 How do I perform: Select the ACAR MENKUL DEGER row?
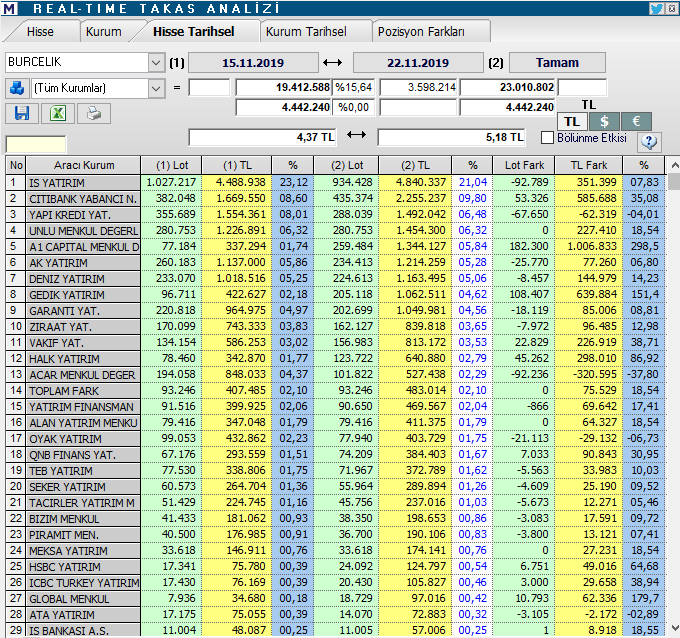334,374
